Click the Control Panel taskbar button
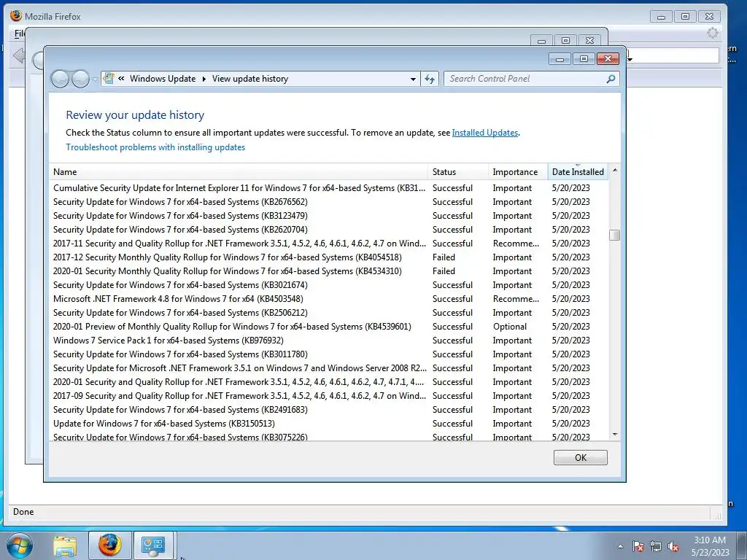This screenshot has width=747, height=560. coord(153,545)
